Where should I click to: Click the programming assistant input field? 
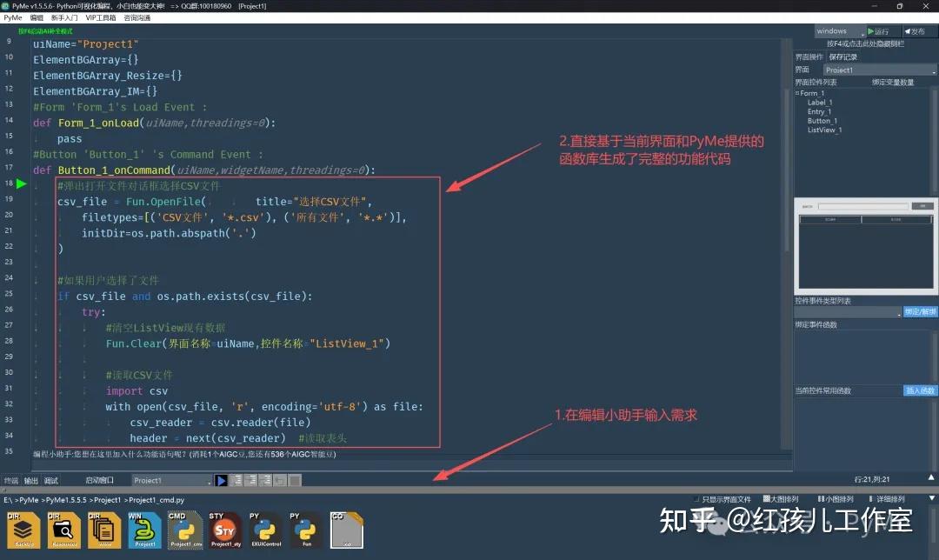click(412, 464)
